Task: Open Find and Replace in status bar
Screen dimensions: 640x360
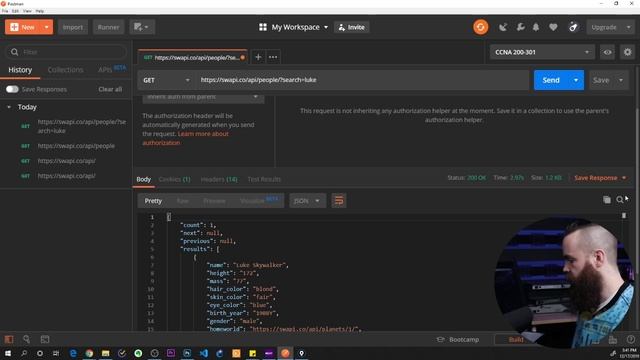Action: coord(27,339)
